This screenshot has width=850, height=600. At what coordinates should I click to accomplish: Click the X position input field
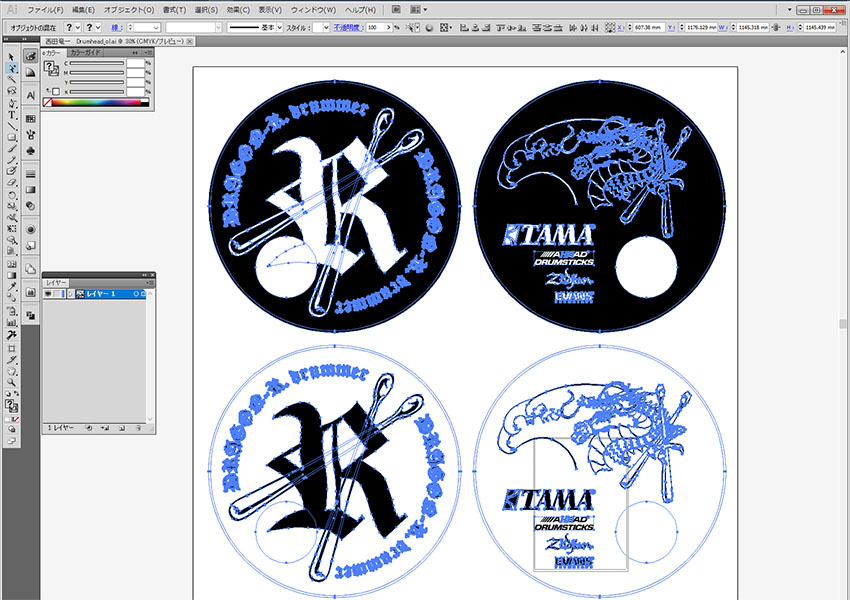648,27
